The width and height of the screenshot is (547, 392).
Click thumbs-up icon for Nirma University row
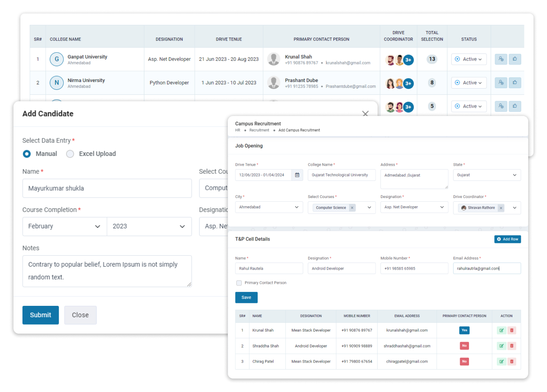515,83
